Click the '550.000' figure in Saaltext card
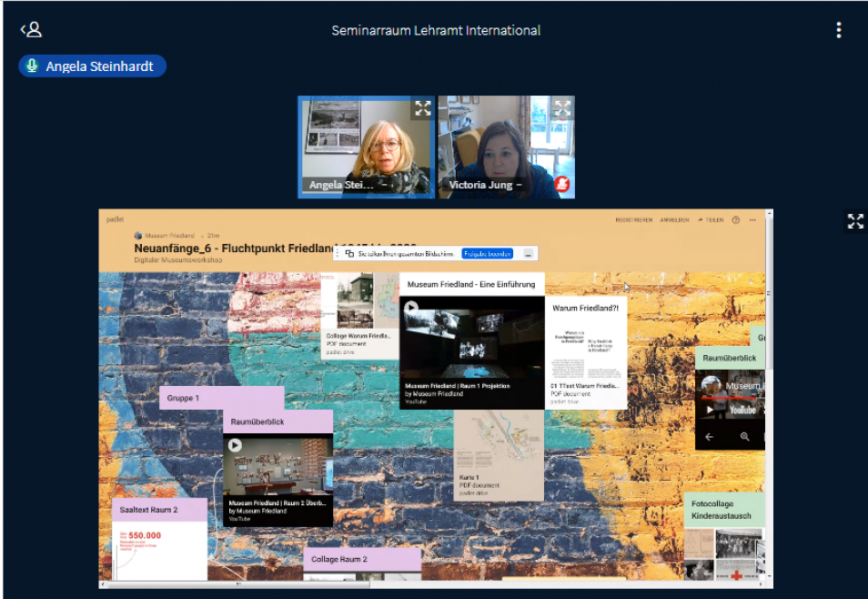The image size is (868, 599). point(145,535)
